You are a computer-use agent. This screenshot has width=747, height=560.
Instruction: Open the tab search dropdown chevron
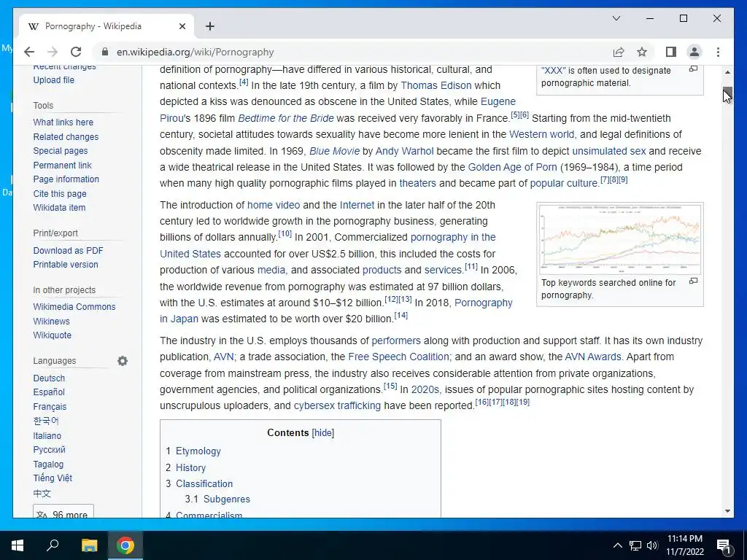point(616,18)
